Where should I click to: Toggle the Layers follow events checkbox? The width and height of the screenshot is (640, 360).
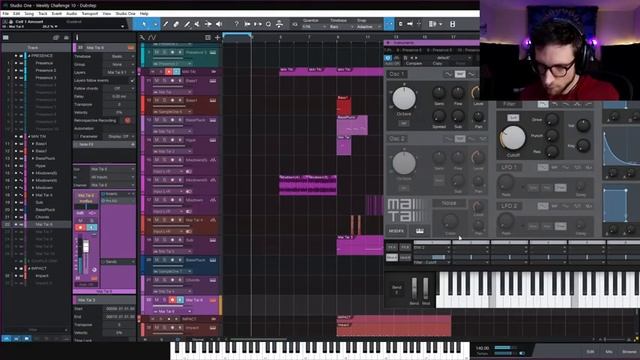coord(131,81)
